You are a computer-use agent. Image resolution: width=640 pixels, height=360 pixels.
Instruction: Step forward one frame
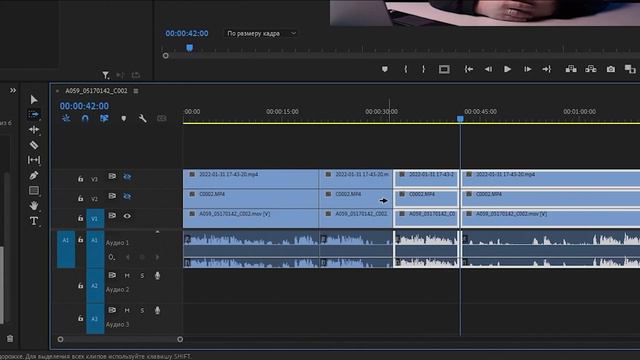click(527, 69)
